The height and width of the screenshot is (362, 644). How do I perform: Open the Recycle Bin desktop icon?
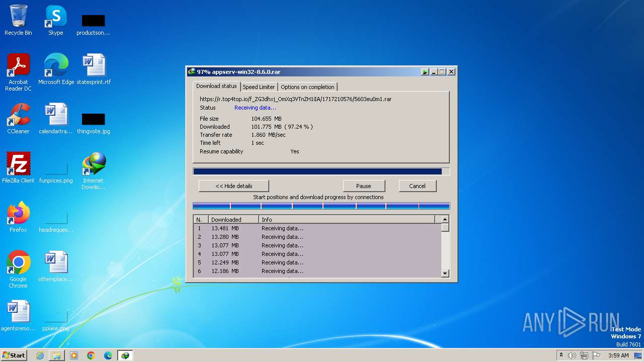[18, 20]
